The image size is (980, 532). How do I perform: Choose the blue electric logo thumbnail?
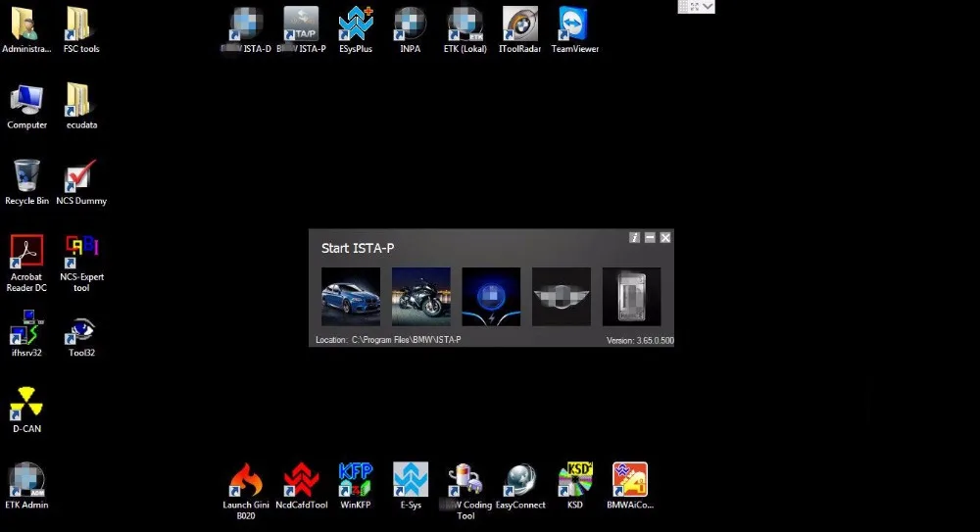click(x=491, y=296)
